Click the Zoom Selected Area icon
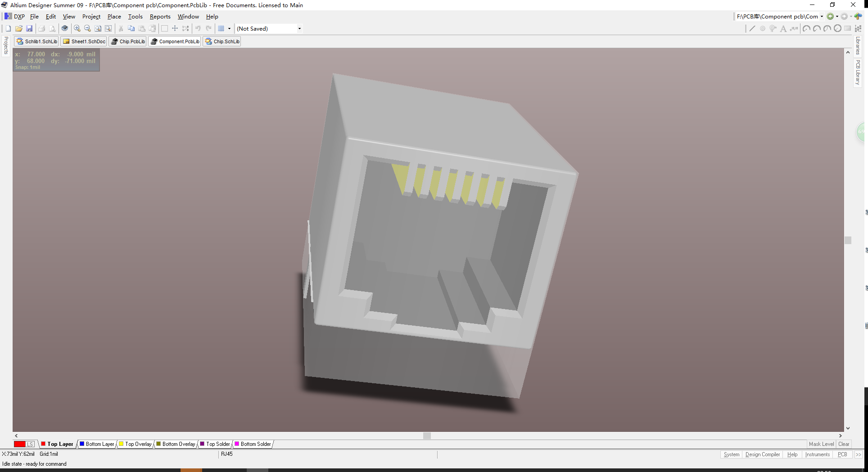868x472 pixels. [x=108, y=28]
